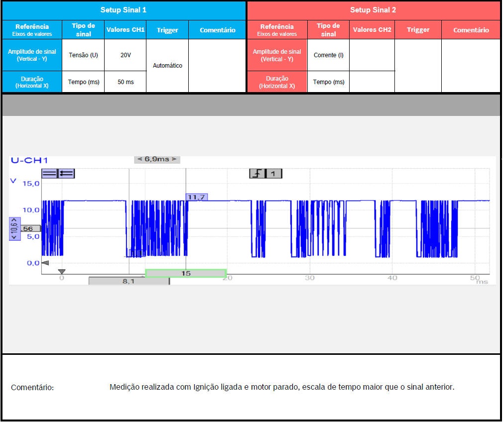The height and width of the screenshot is (423, 504).
Task: Click the U-CH1 channel label
Action: click(x=29, y=160)
